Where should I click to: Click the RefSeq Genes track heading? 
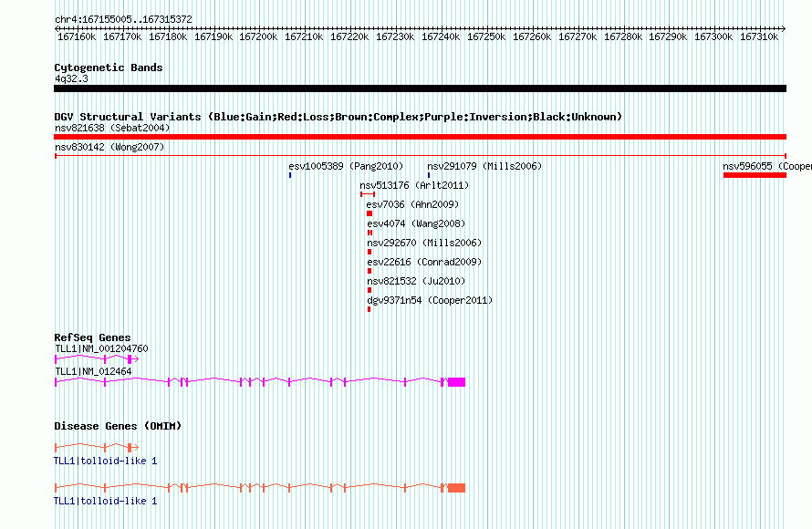pos(92,337)
